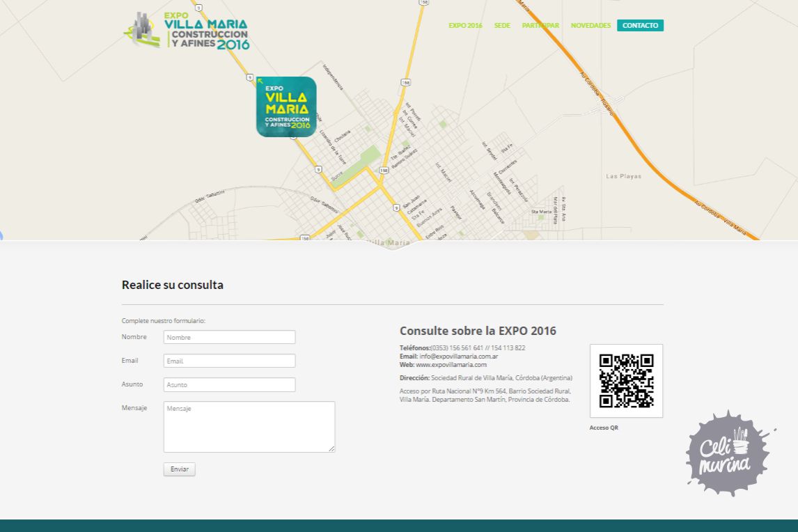
Task: Click the QR code image
Action: point(626,381)
